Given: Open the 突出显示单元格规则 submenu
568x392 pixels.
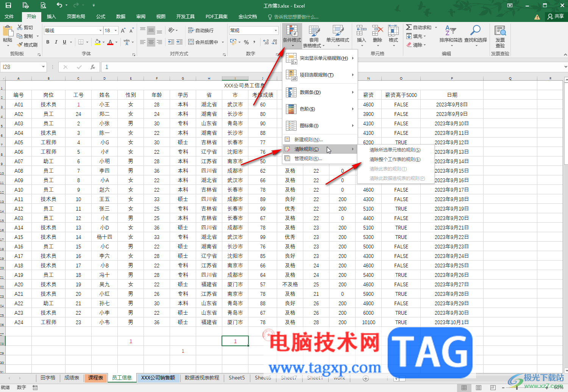Looking at the screenshot, I should click(x=320, y=58).
